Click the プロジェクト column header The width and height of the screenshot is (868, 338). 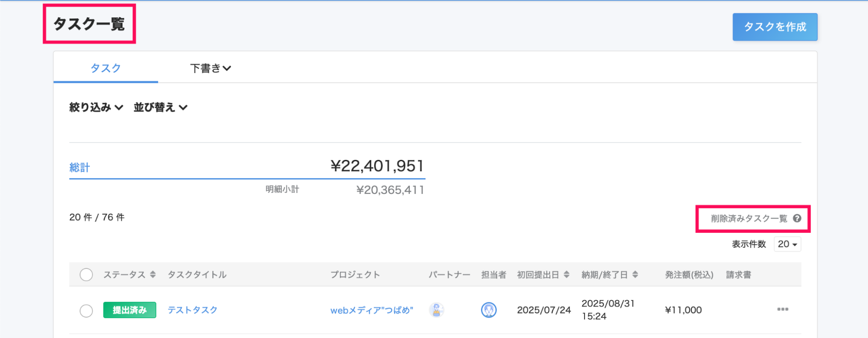point(355,275)
